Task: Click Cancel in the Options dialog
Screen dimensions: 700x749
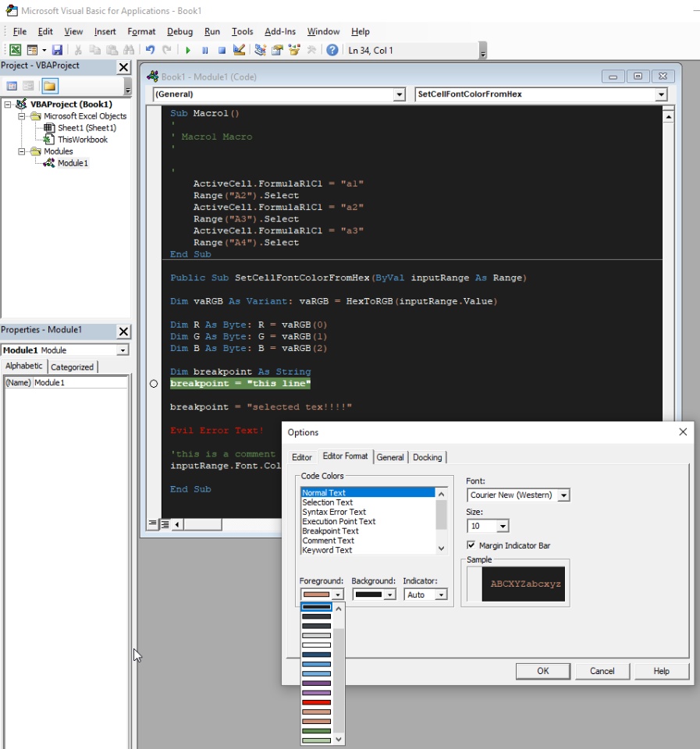Action: click(x=602, y=671)
